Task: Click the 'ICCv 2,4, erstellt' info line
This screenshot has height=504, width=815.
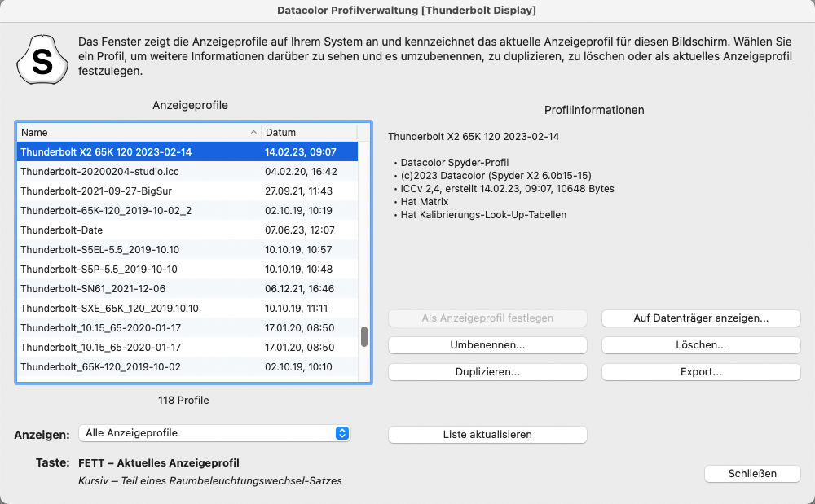Action: pyautogui.click(x=507, y=188)
